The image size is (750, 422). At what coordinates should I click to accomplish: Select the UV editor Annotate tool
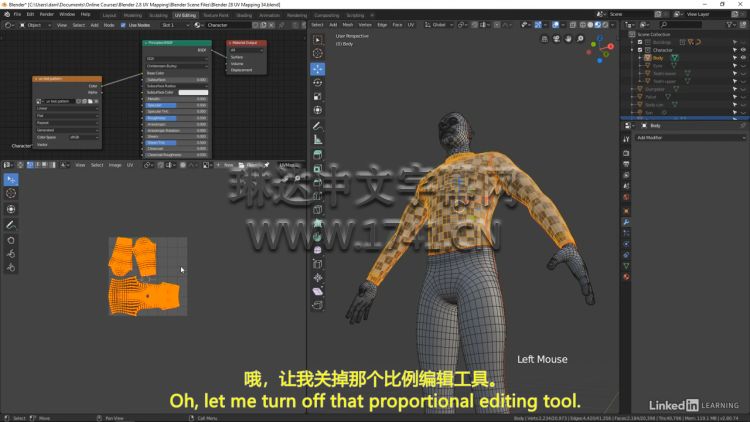[x=11, y=224]
